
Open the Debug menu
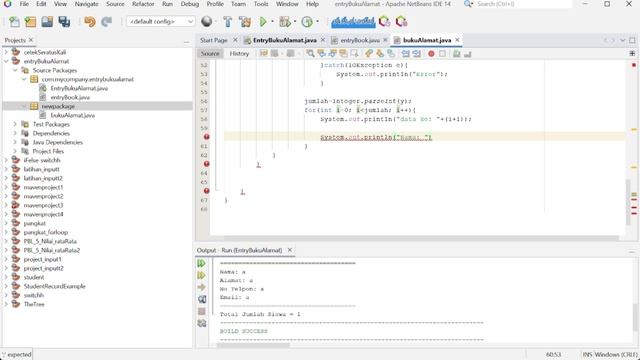pyautogui.click(x=190, y=4)
